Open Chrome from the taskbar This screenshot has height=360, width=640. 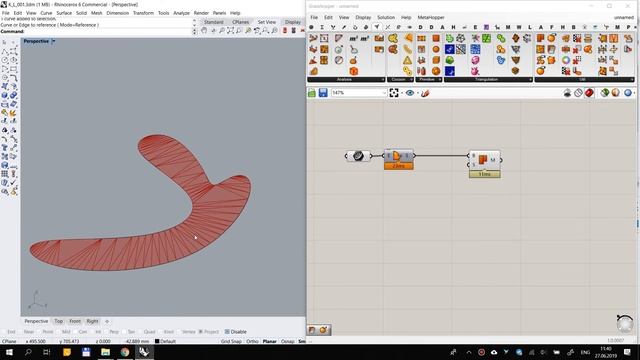coord(125,352)
